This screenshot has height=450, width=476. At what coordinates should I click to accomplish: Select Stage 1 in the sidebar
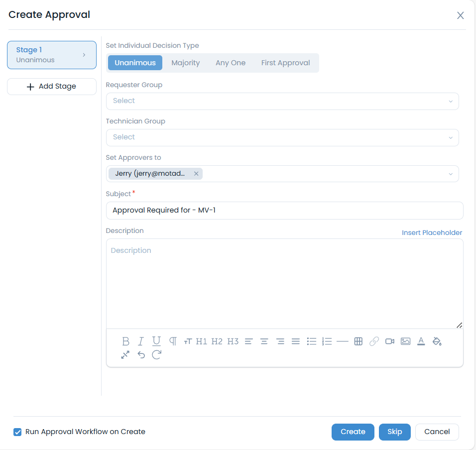click(51, 55)
